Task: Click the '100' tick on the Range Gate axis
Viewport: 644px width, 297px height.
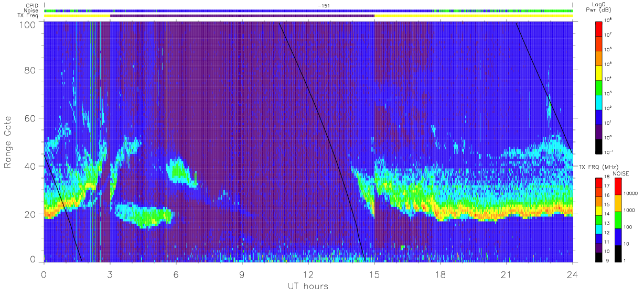Action: (27, 24)
